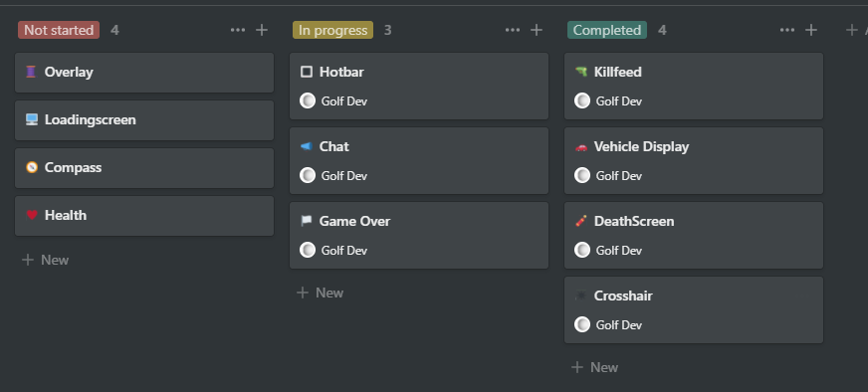The image size is (868, 392).
Task: Click New below the In progress cards
Action: point(320,293)
